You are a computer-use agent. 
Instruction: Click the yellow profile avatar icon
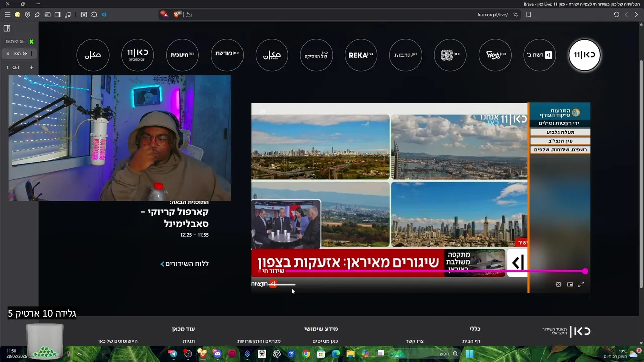coord(17,15)
